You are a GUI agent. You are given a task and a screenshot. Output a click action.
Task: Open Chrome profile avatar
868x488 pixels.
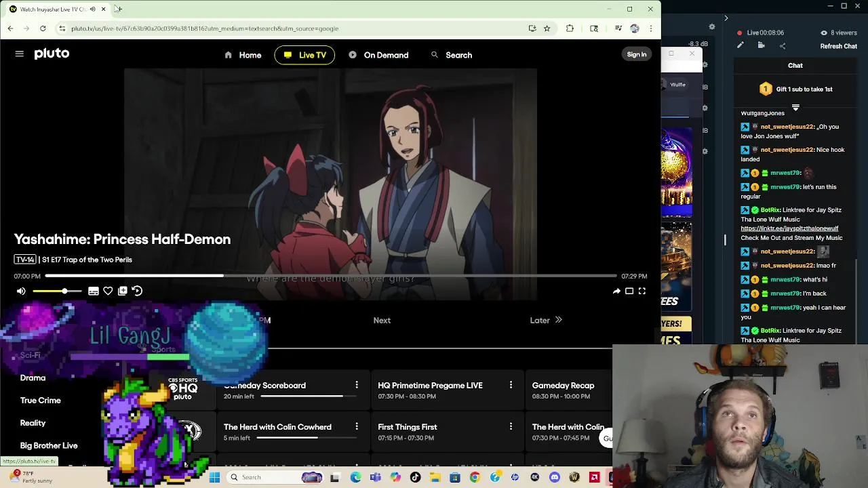(x=635, y=28)
